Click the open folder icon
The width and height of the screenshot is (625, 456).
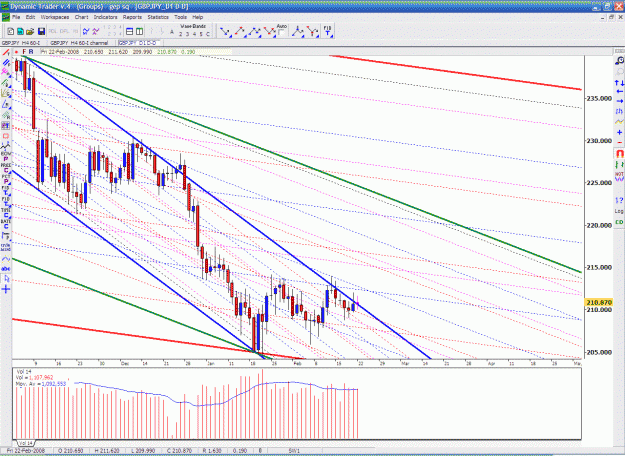30,31
